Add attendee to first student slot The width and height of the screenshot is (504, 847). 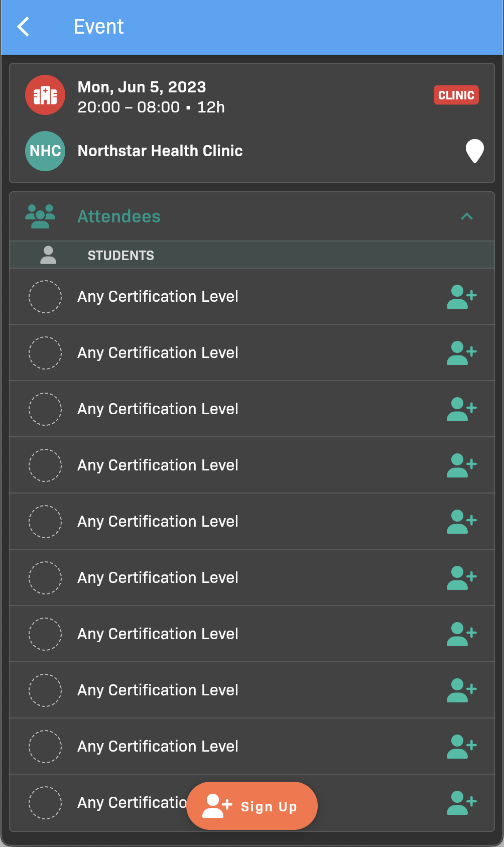click(461, 297)
